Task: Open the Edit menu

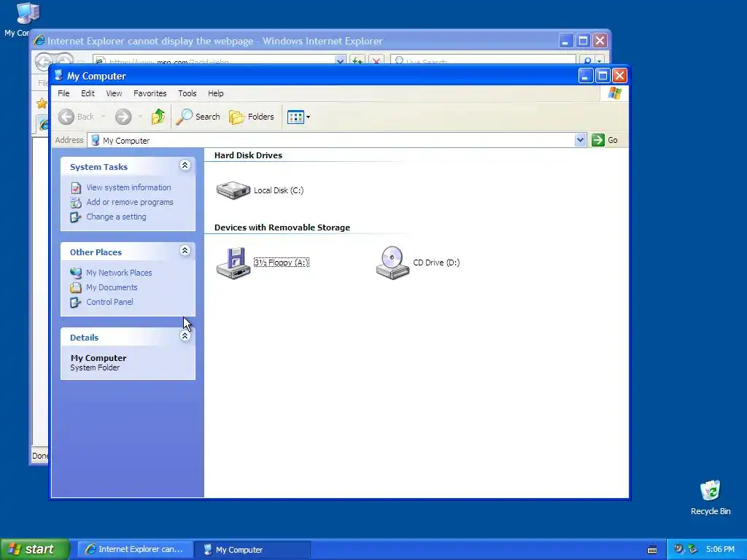Action: tap(88, 93)
